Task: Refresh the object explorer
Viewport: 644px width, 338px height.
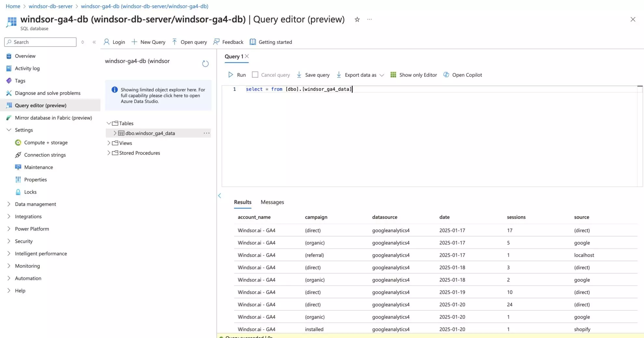Action: pos(205,64)
